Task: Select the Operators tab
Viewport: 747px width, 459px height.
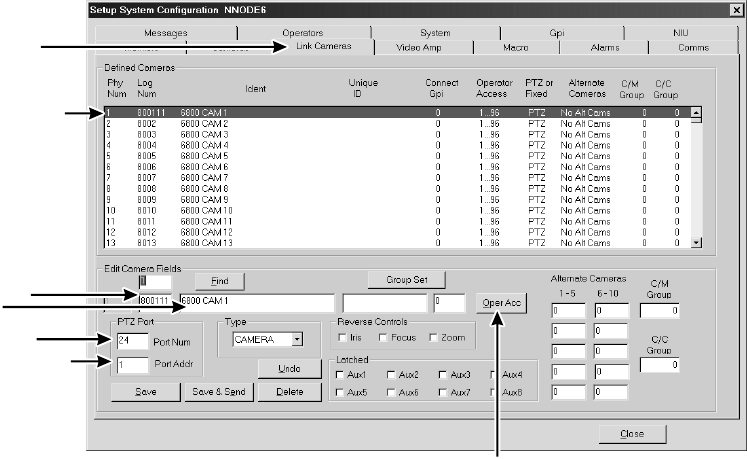Action: (x=301, y=33)
